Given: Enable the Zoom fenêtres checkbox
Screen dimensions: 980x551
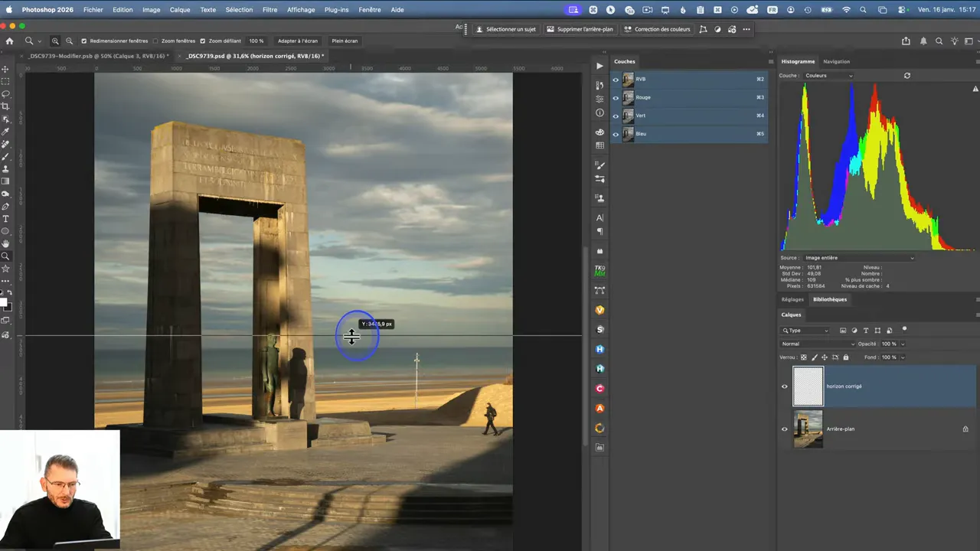Looking at the screenshot, I should (x=155, y=41).
